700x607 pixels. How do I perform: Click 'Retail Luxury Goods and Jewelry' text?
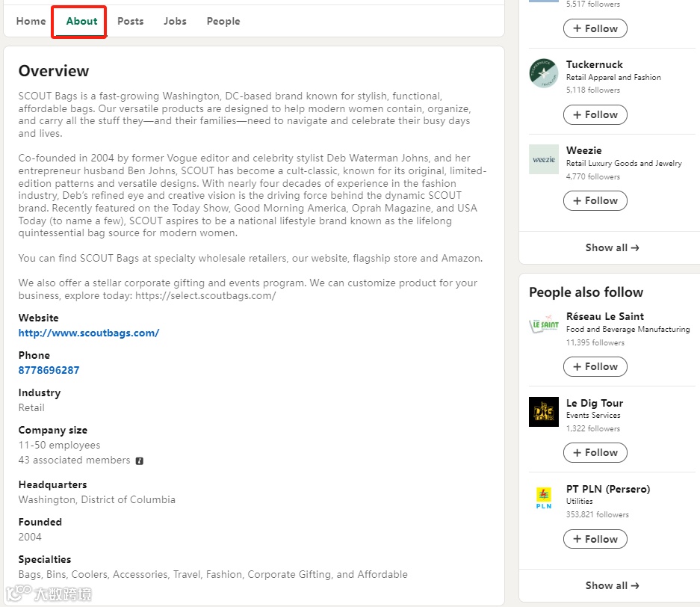point(624,164)
